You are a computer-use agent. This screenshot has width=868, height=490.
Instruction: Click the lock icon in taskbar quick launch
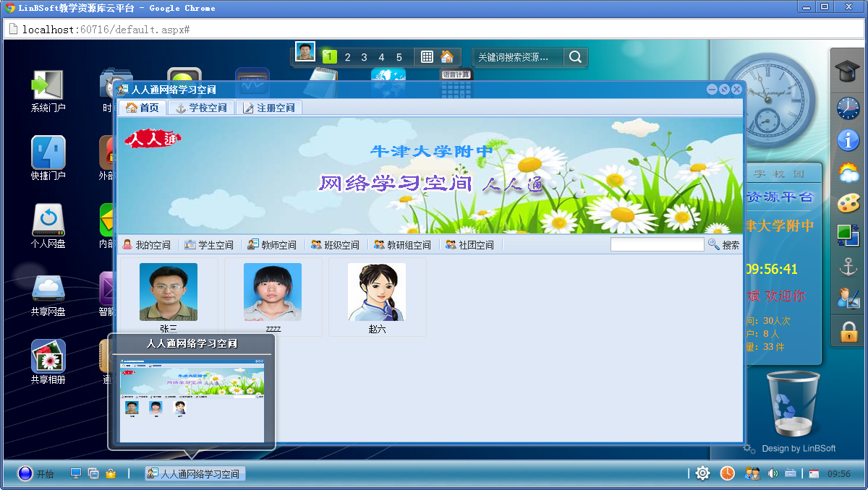111,473
